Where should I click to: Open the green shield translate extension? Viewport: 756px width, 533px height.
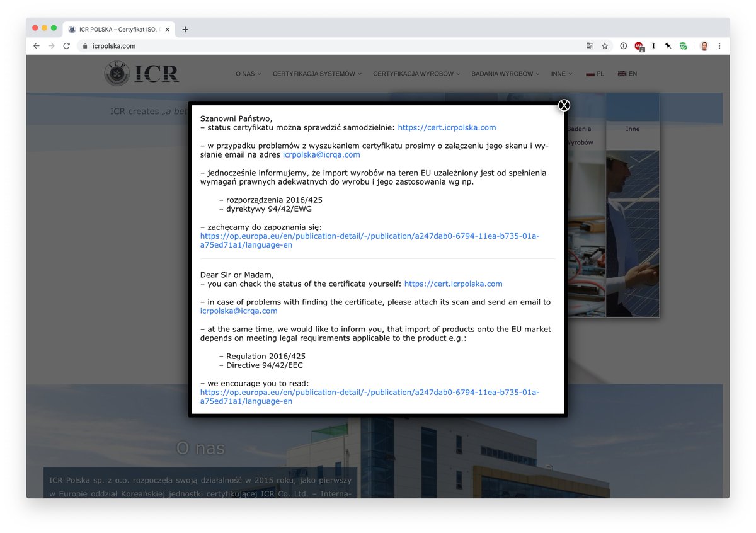click(x=684, y=46)
